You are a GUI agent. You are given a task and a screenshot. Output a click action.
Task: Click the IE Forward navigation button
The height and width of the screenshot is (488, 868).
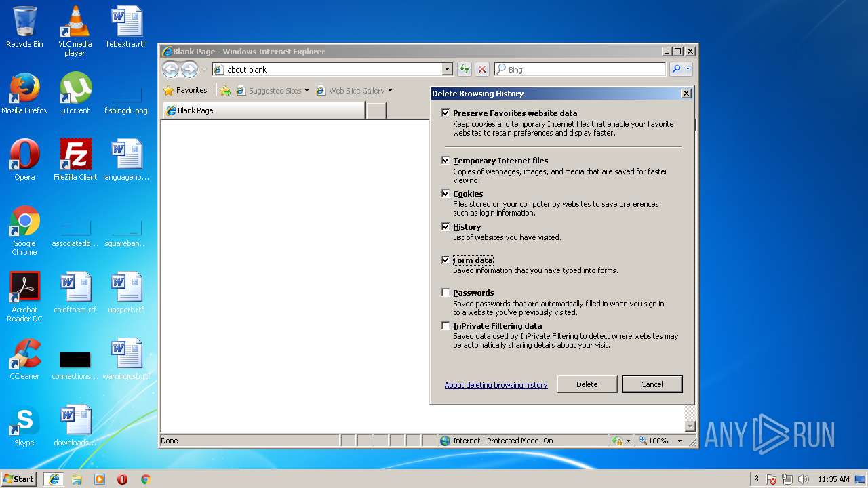(189, 69)
